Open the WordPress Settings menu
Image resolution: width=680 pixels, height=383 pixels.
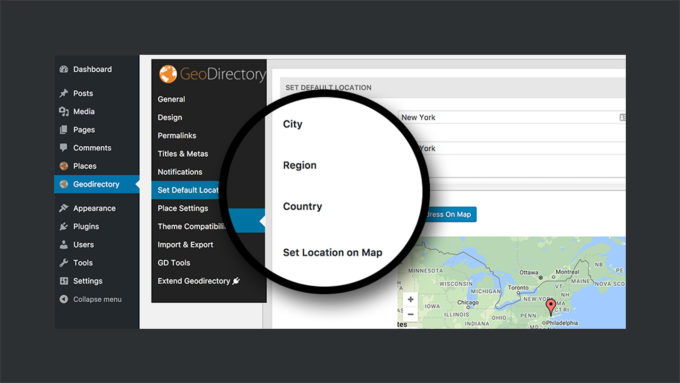[88, 281]
